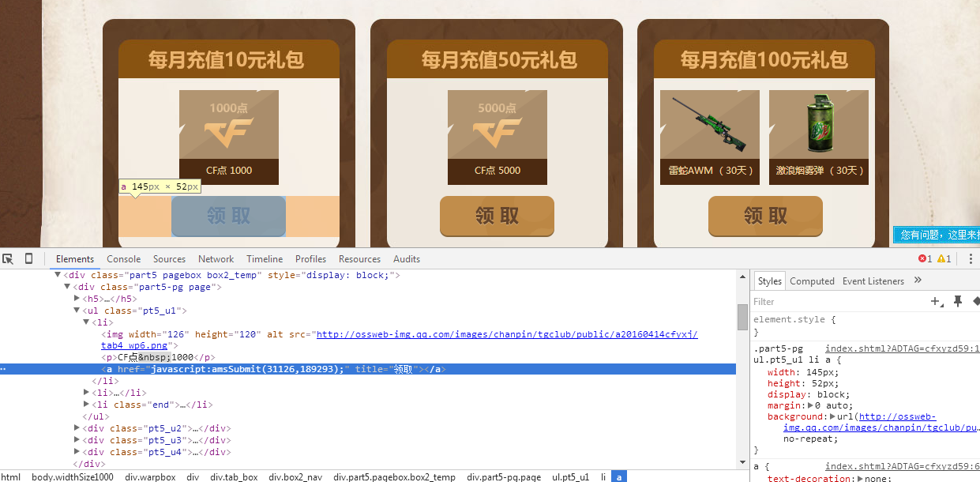Activate the inspect element picker tool

8,259
